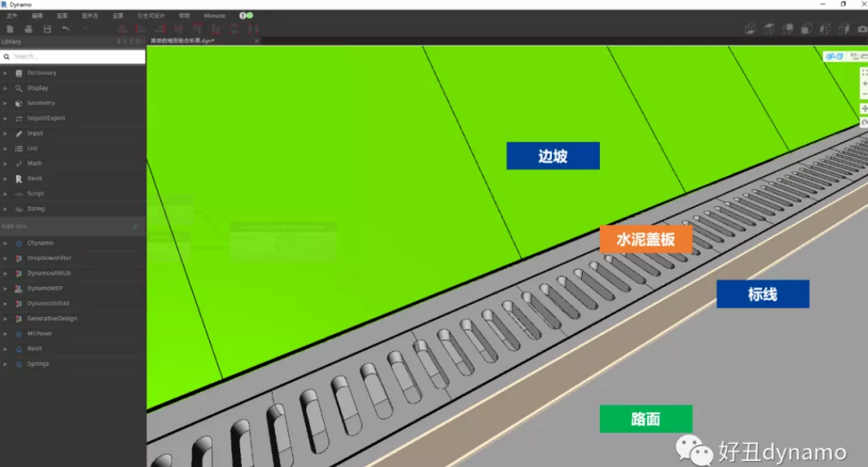868x467 pixels.
Task: Click the Input pencil category icon
Action: pyautogui.click(x=19, y=133)
